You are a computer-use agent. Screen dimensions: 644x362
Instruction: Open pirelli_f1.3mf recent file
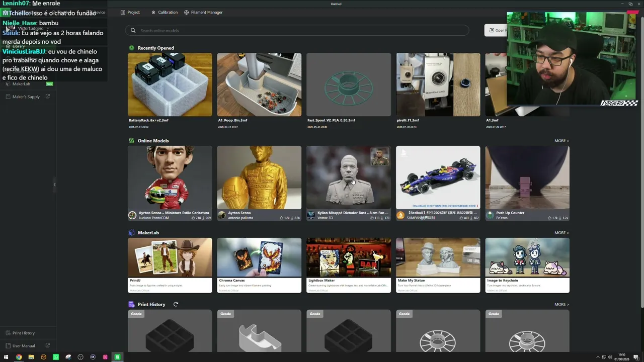coord(438,90)
